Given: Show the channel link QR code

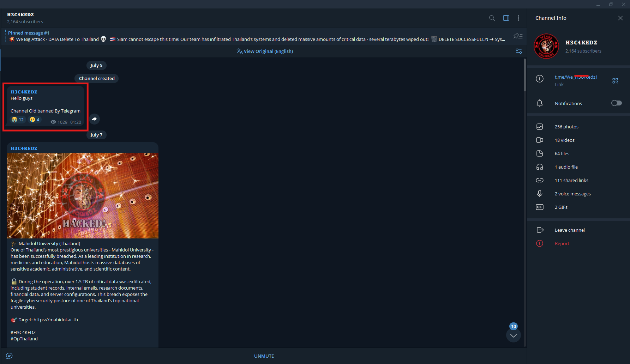Looking at the screenshot, I should tap(615, 81).
